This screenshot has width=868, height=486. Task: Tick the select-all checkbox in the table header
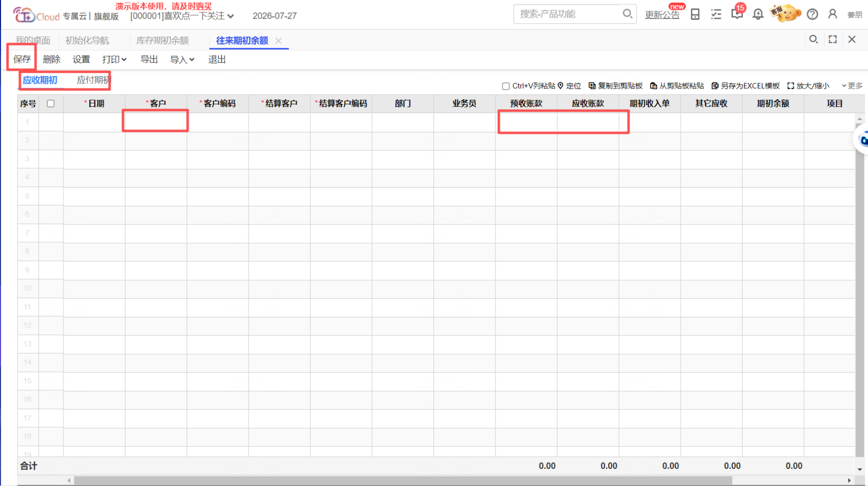pyautogui.click(x=50, y=103)
